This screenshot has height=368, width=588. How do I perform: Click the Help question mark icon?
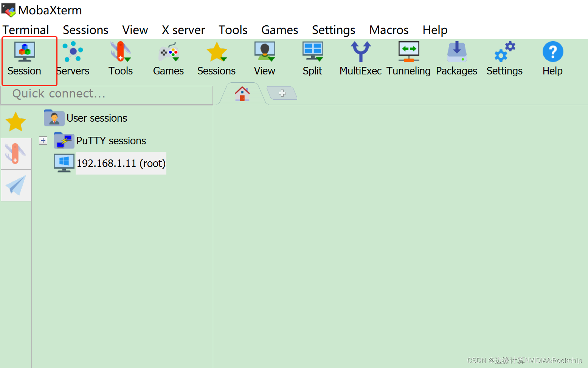(553, 52)
